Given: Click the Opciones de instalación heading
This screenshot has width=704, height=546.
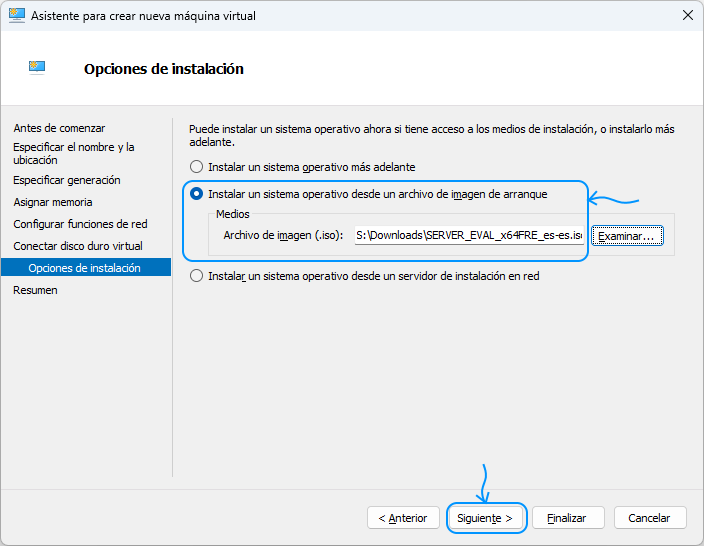Looking at the screenshot, I should click(164, 69).
